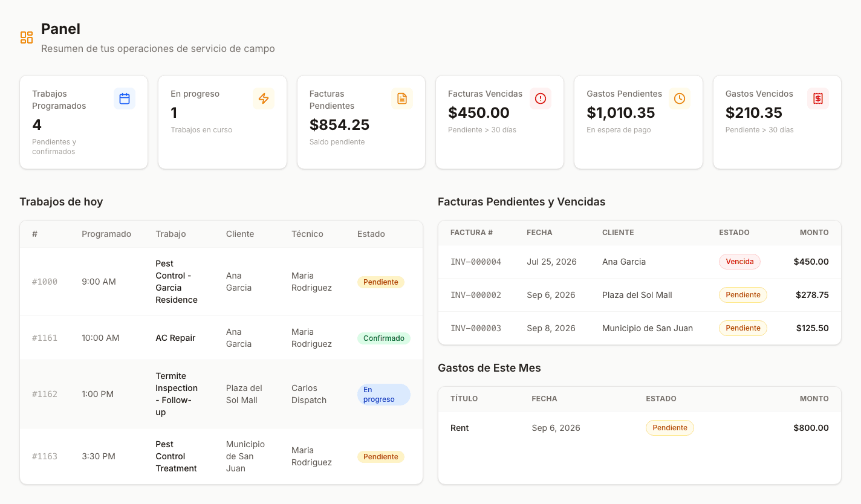Click Pendiente badge for job #1000

(381, 282)
